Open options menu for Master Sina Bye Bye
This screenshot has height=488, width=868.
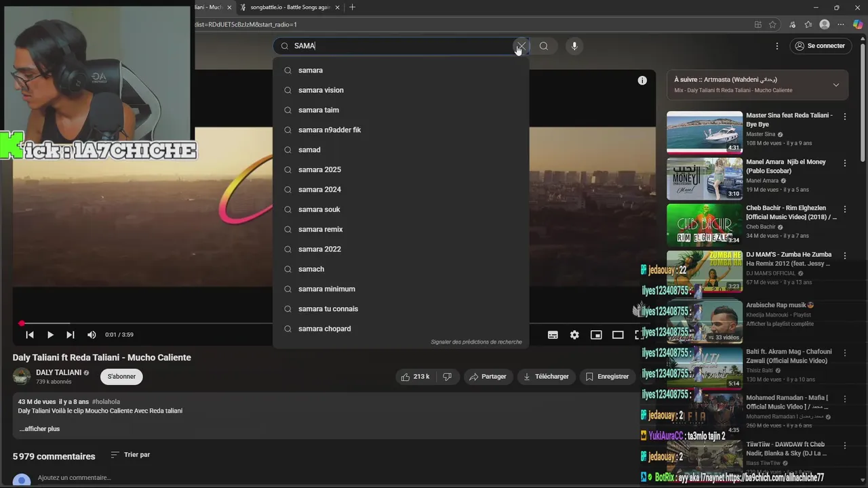(845, 117)
